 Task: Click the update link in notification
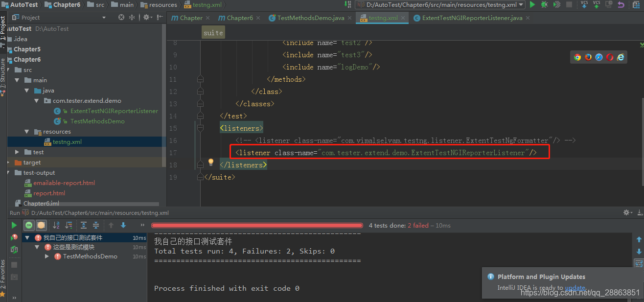click(x=575, y=288)
